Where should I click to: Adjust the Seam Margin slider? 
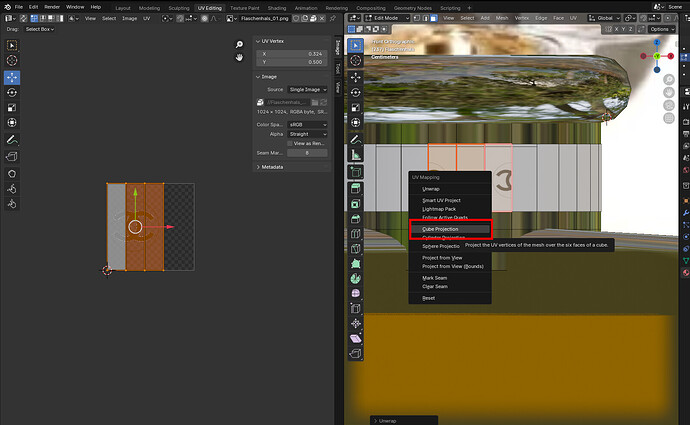(307, 153)
